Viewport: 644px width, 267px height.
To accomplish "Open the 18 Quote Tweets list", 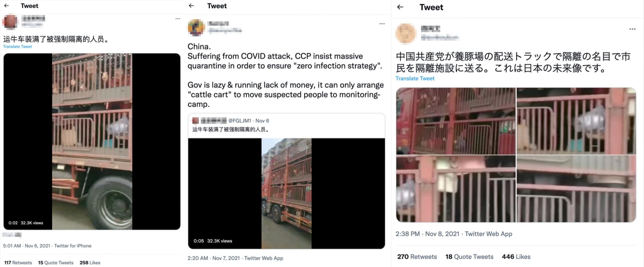I will click(469, 257).
